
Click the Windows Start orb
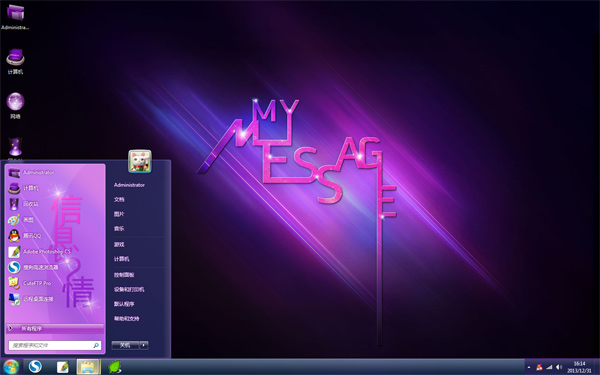pyautogui.click(x=10, y=367)
